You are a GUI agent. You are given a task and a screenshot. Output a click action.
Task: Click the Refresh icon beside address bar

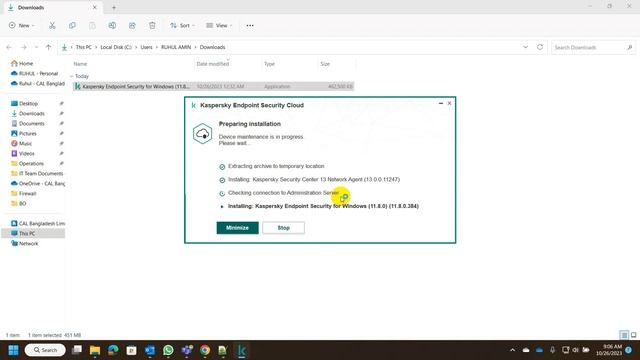[540, 47]
